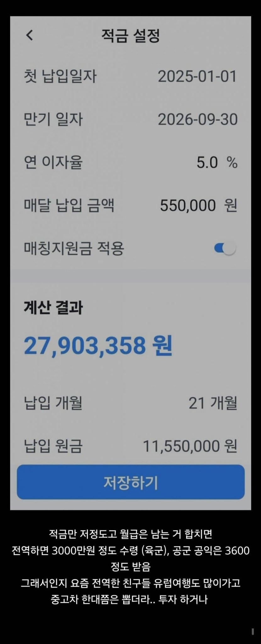
Task: Tap the 첫 납입일자 label
Action: tap(60, 76)
